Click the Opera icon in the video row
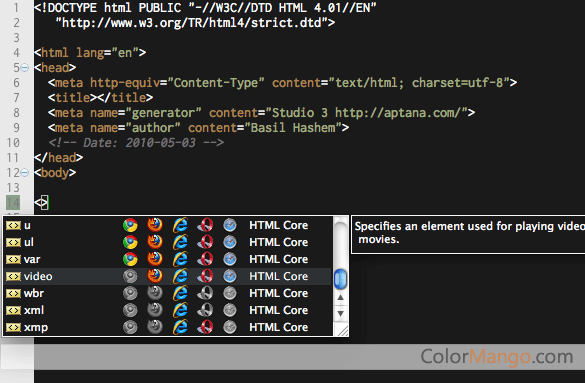This screenshot has width=585, height=383. pyautogui.click(x=205, y=276)
